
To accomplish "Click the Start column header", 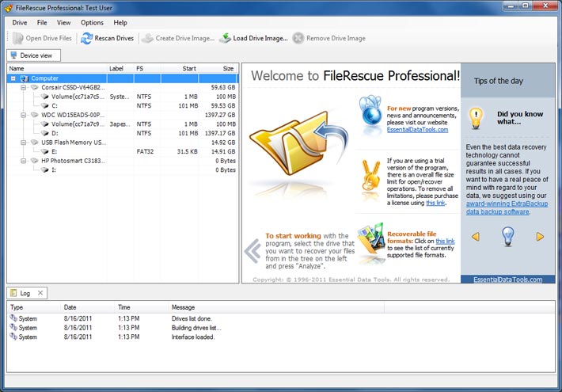I will coord(180,69).
